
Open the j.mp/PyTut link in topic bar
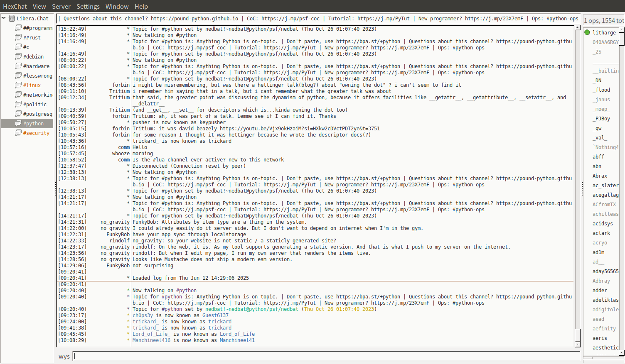pyautogui.click(x=384, y=19)
